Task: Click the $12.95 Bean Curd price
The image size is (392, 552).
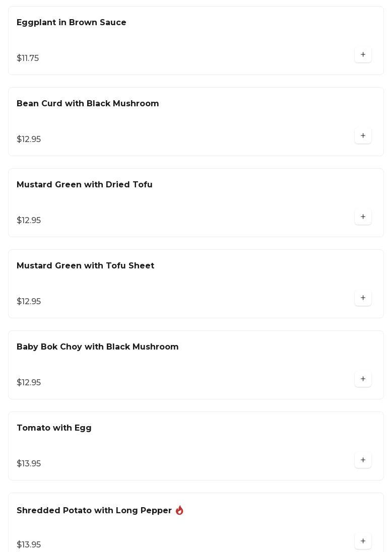Action: coord(29,140)
